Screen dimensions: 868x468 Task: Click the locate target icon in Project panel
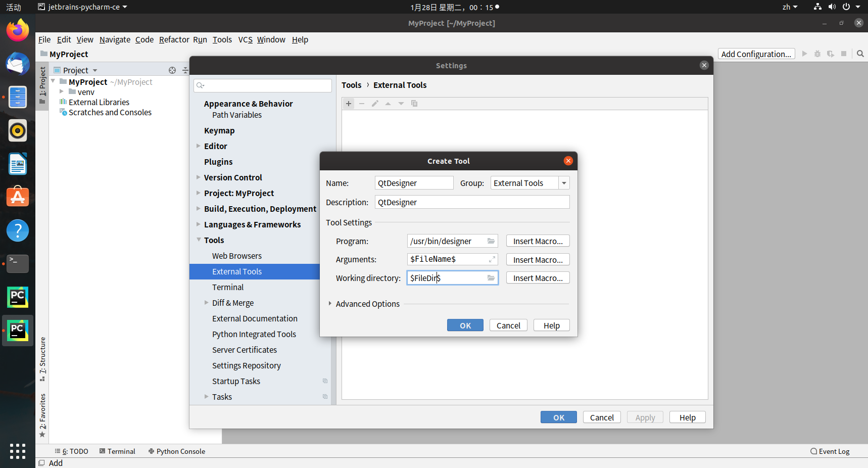[x=172, y=70]
